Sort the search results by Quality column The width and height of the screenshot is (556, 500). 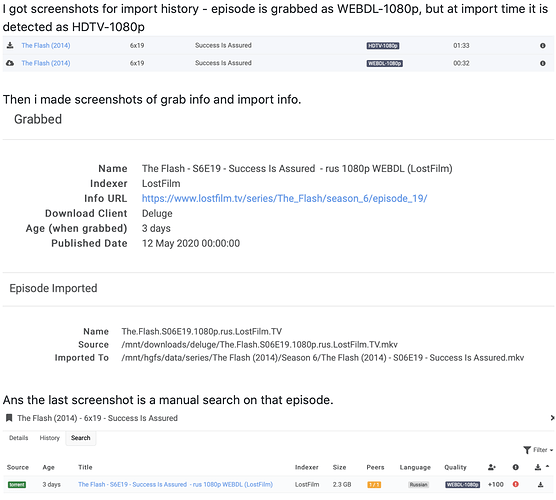click(x=455, y=467)
